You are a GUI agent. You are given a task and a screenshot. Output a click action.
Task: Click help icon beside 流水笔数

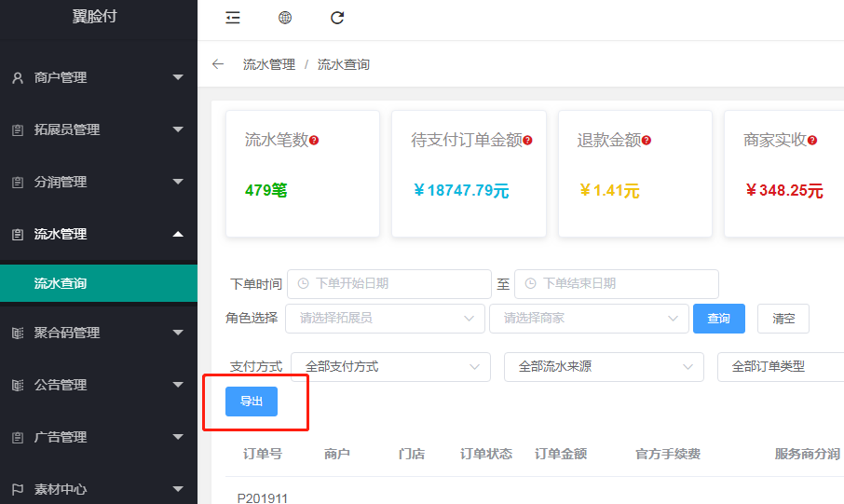[314, 141]
